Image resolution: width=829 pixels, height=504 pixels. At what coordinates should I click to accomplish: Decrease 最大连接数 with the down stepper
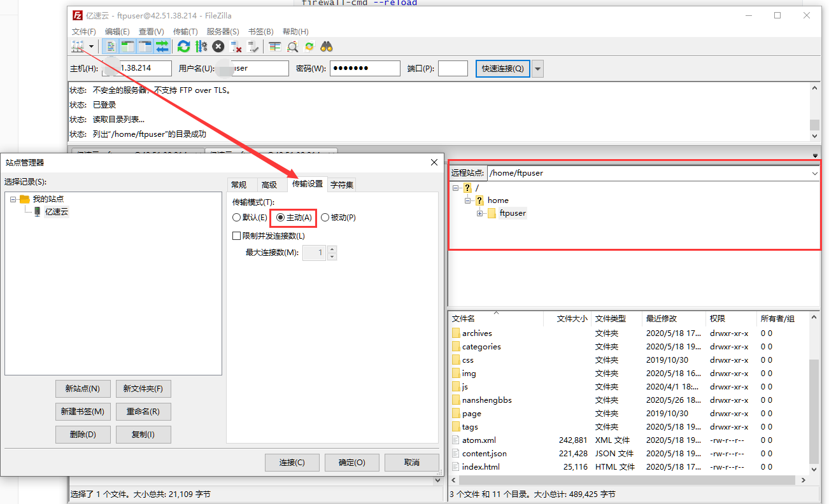coord(332,256)
